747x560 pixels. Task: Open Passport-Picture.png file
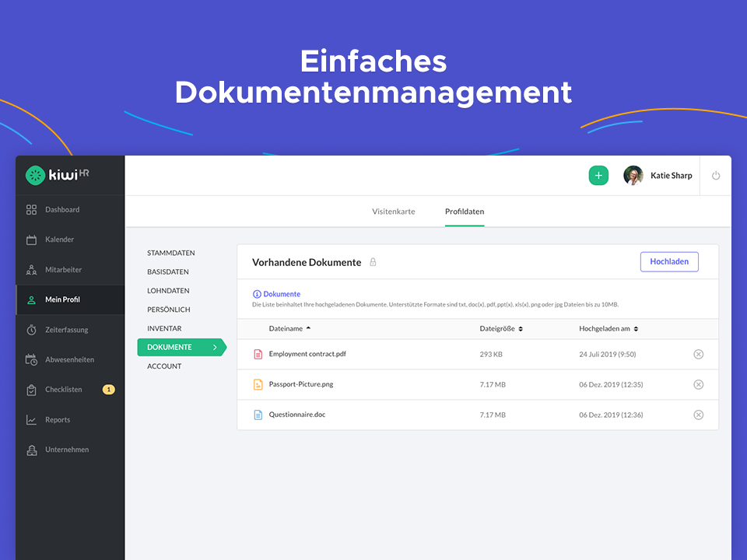point(301,384)
